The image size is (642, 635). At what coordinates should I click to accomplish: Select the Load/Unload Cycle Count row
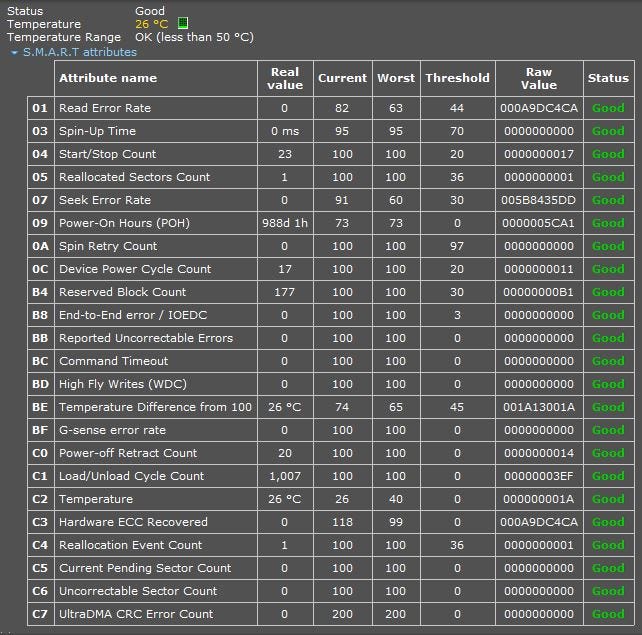click(x=131, y=476)
